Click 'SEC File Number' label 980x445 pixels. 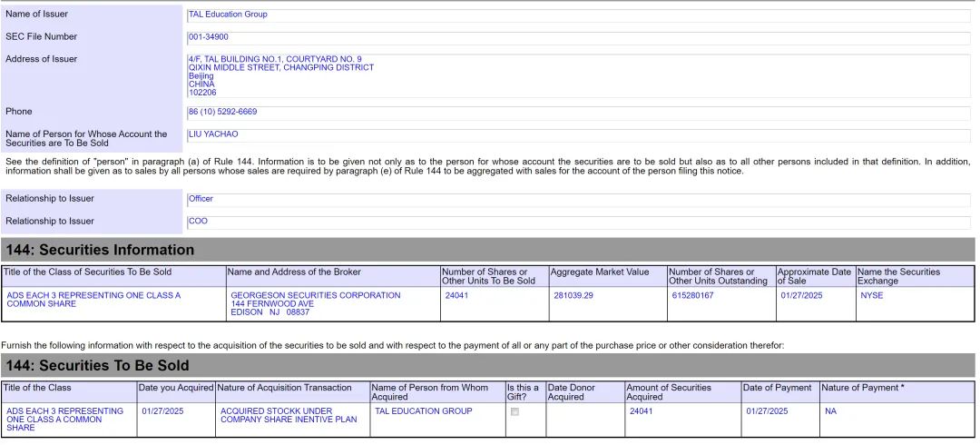pos(41,36)
